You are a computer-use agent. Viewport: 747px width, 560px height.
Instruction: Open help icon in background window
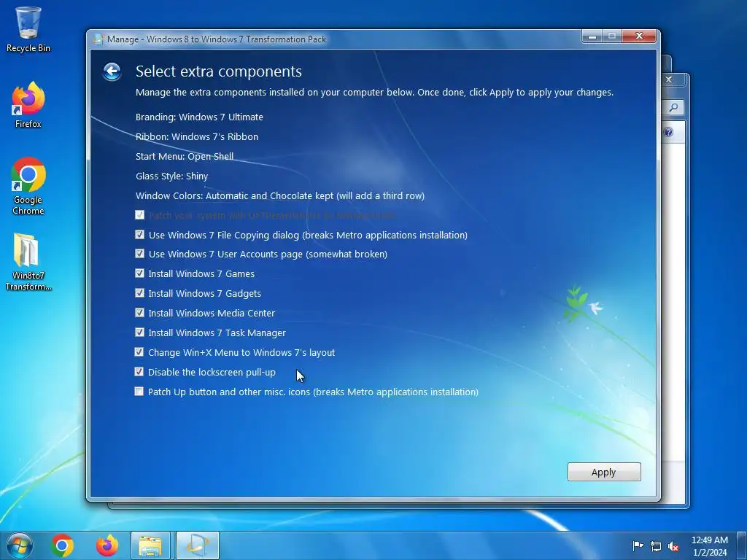[668, 132]
